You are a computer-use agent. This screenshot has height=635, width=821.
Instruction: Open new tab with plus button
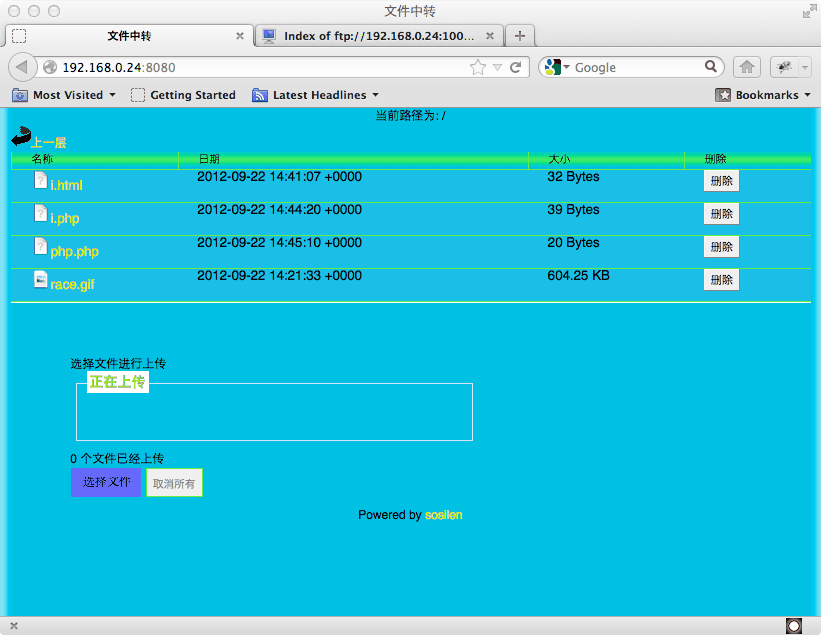[x=519, y=36]
